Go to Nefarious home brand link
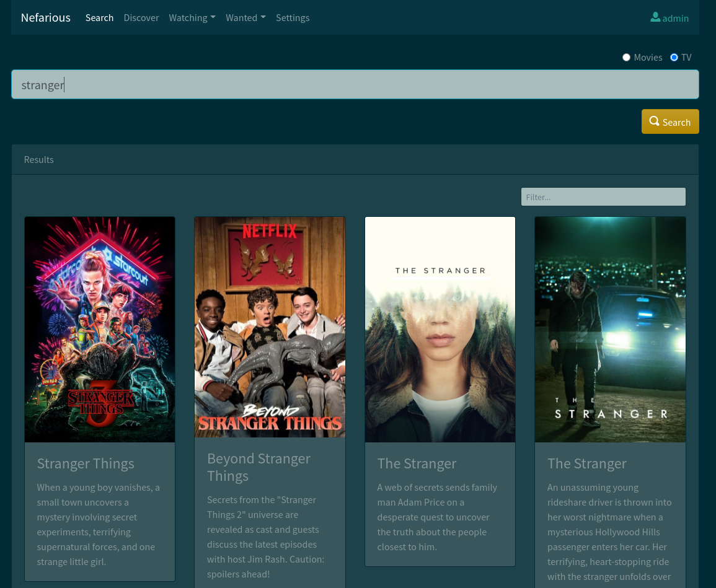The image size is (716, 588). coord(46,18)
